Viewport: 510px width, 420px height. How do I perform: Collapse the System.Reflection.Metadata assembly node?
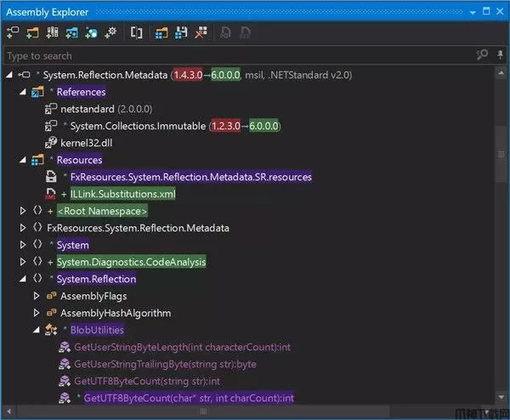coord(9,75)
